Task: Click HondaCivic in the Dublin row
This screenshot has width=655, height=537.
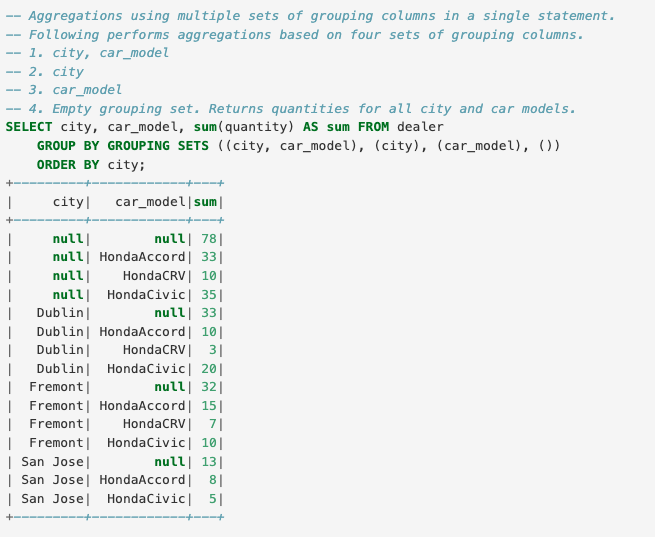Action: tap(146, 369)
